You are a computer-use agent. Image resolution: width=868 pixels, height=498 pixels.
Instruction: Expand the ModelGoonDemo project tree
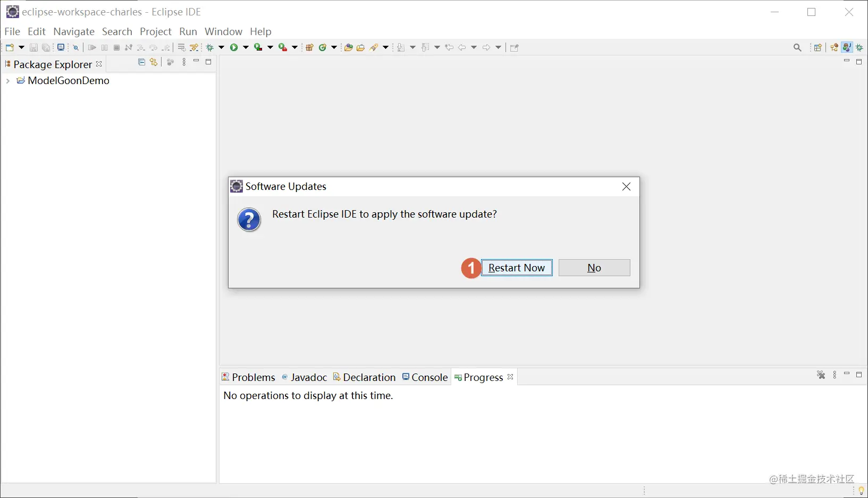pos(7,81)
